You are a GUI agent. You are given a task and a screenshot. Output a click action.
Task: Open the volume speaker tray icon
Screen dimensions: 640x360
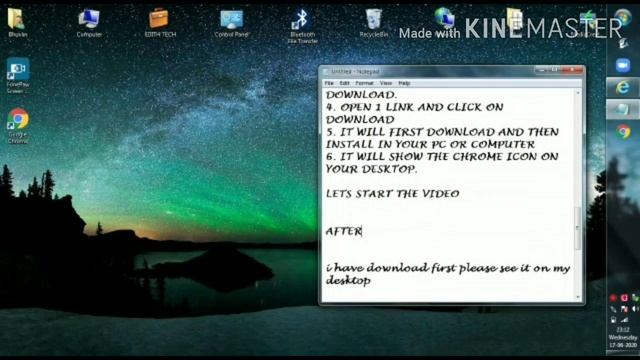point(635,309)
